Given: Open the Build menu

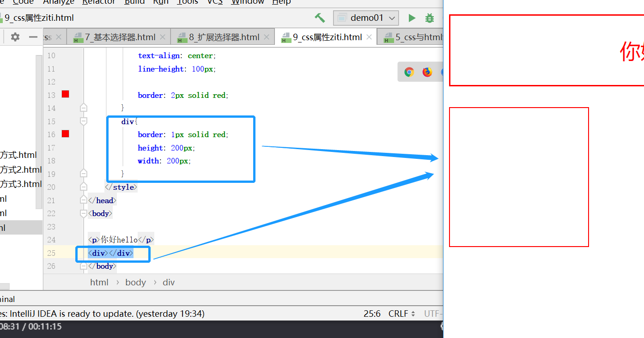Looking at the screenshot, I should click(134, 2).
